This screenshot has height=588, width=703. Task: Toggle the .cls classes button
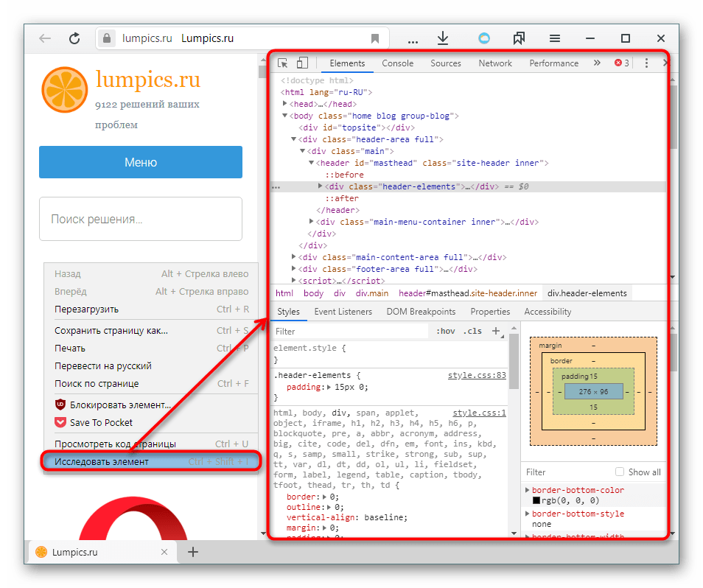pyautogui.click(x=472, y=332)
